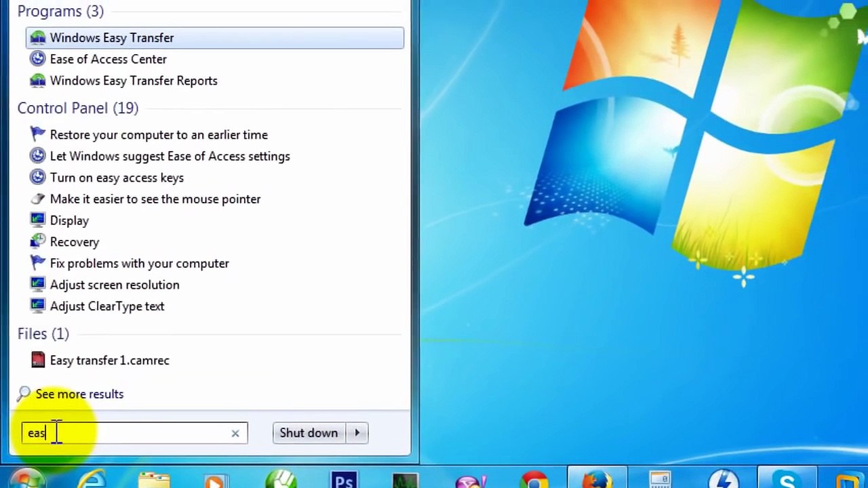The image size is (868, 488).
Task: Click the Files (1) group header
Action: pyautogui.click(x=43, y=334)
